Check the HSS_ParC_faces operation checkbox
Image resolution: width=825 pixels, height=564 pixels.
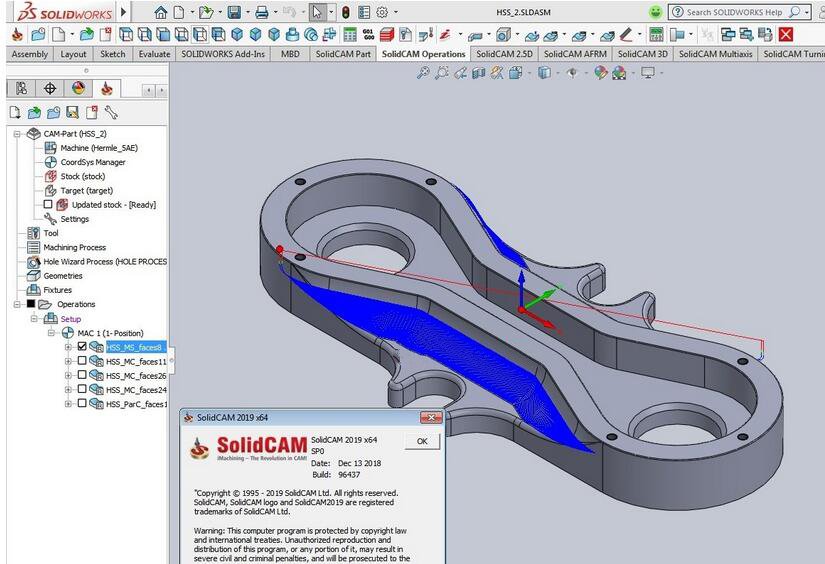(x=82, y=404)
